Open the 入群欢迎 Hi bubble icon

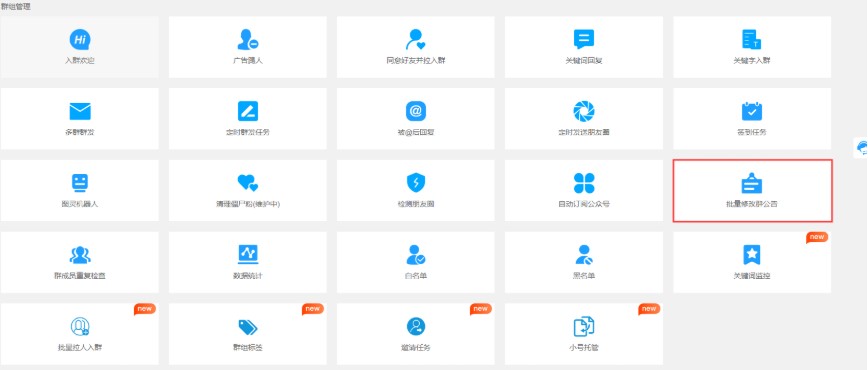80,39
